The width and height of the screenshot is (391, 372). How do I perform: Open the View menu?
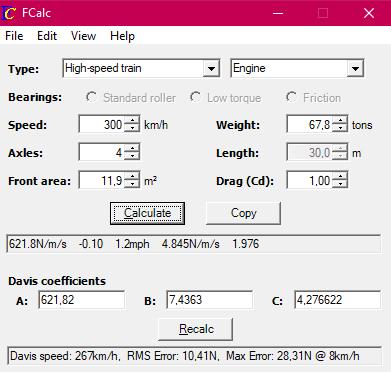83,36
